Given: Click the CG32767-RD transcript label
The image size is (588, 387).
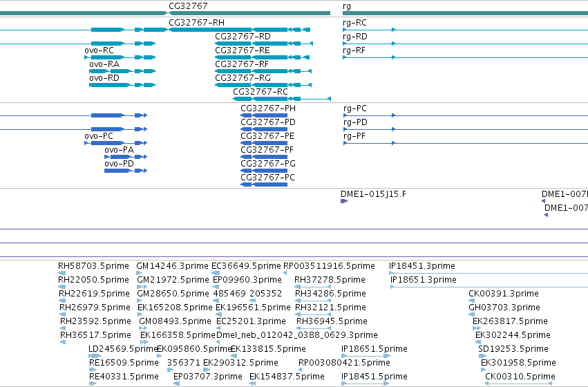Looking at the screenshot, I should coord(243,37).
